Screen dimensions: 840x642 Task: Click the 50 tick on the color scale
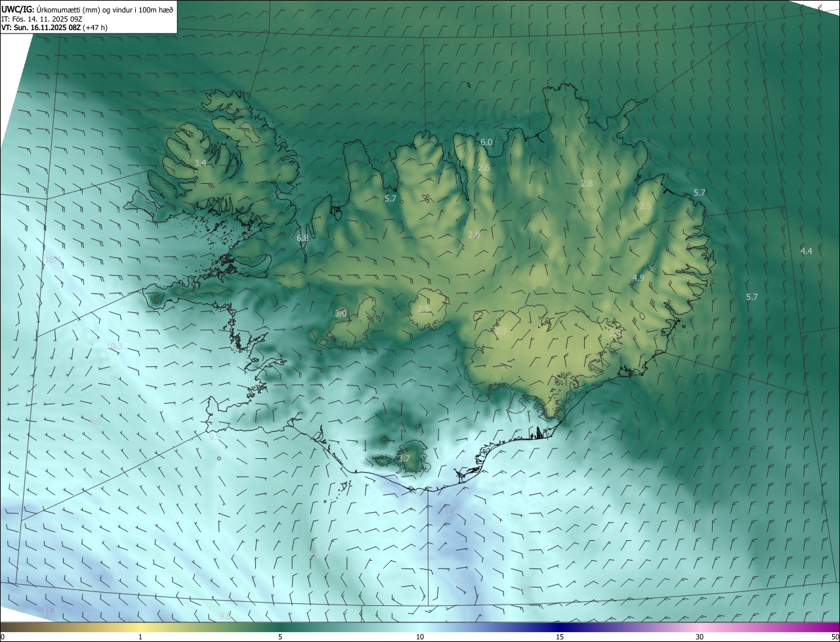834,637
